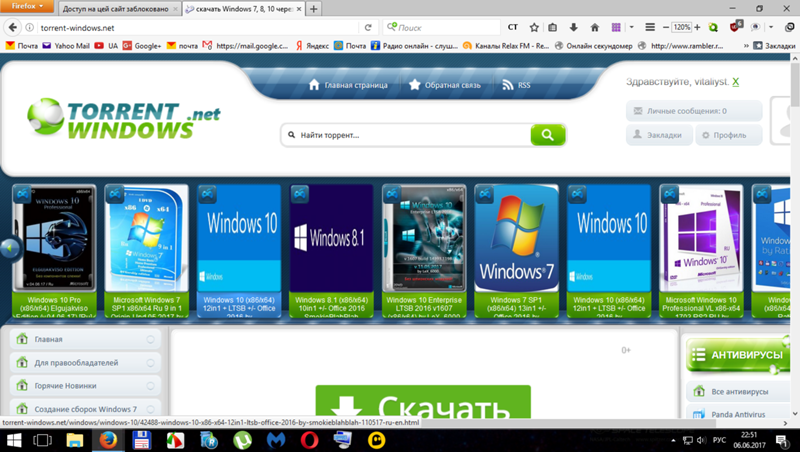The height and width of the screenshot is (452, 800).
Task: Open the Firefox hamburger menu
Action: 649,27
